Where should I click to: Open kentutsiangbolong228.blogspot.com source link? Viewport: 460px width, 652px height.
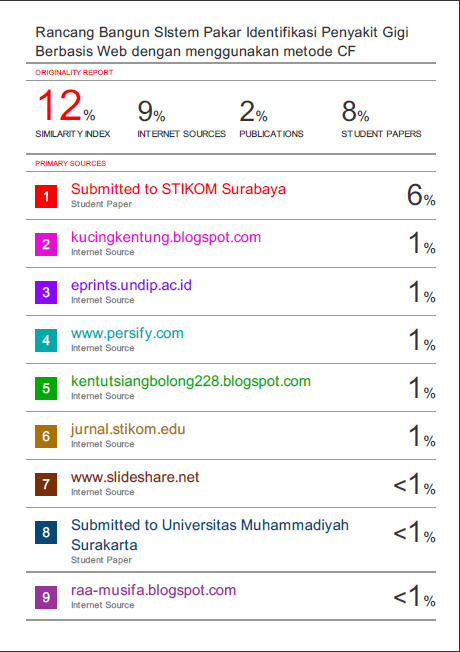pos(191,381)
